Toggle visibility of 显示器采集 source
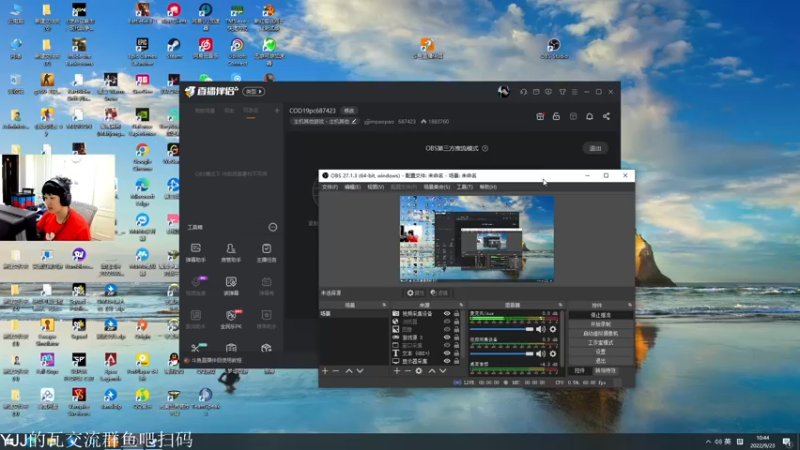 [x=447, y=361]
